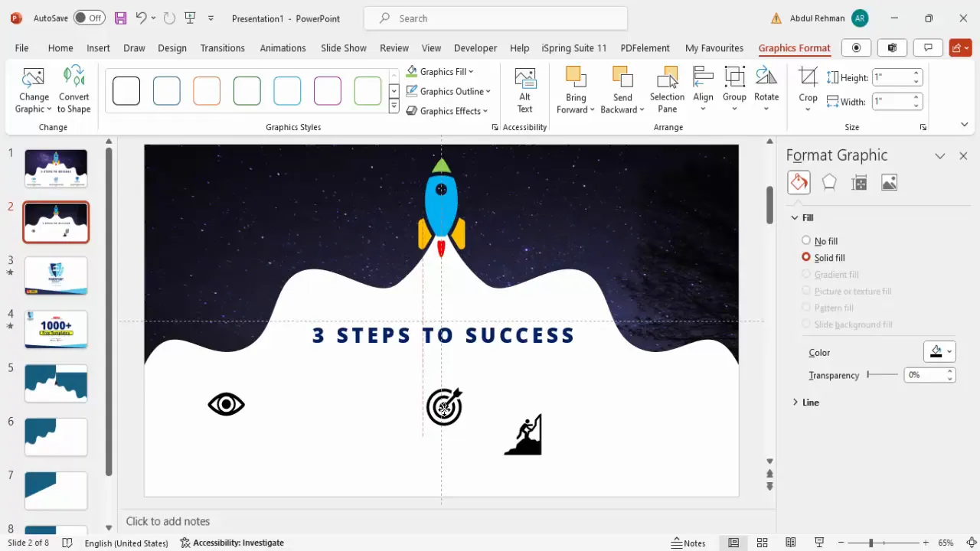Open the Alt Text tool
The width and height of the screenshot is (980, 551).
click(525, 91)
